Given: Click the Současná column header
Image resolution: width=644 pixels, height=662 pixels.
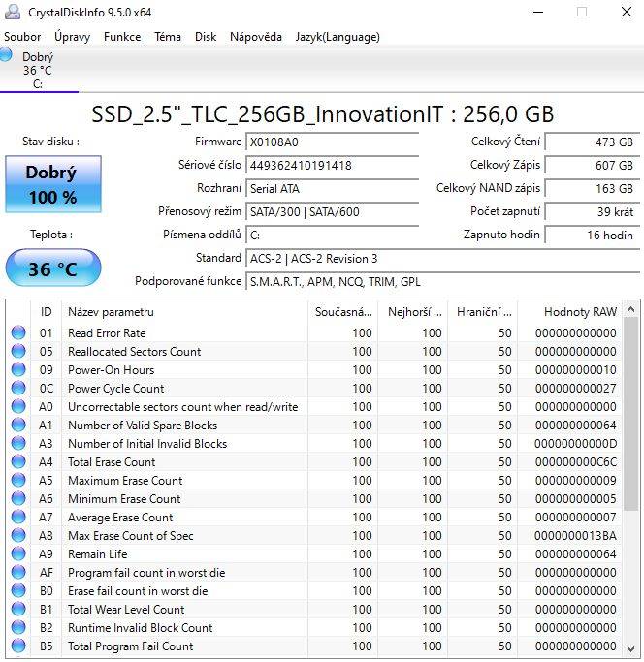Looking at the screenshot, I should (342, 312).
